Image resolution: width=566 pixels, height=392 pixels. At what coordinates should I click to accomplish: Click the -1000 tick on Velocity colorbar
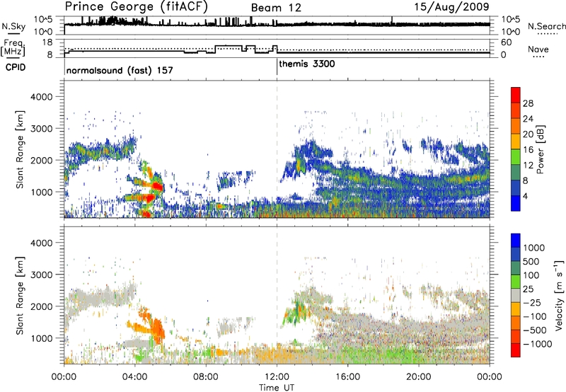[x=537, y=344]
